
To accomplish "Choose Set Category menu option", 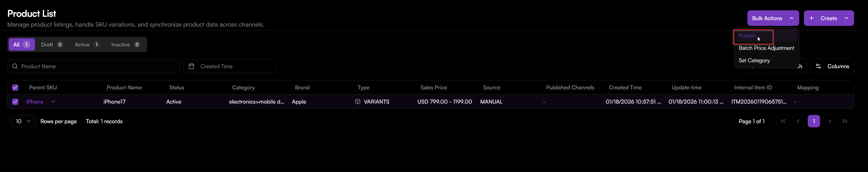I will (x=754, y=60).
